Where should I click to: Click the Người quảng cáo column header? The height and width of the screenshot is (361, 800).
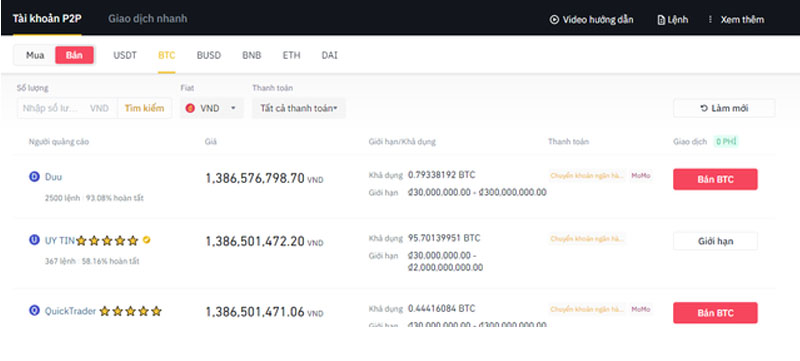pos(59,142)
